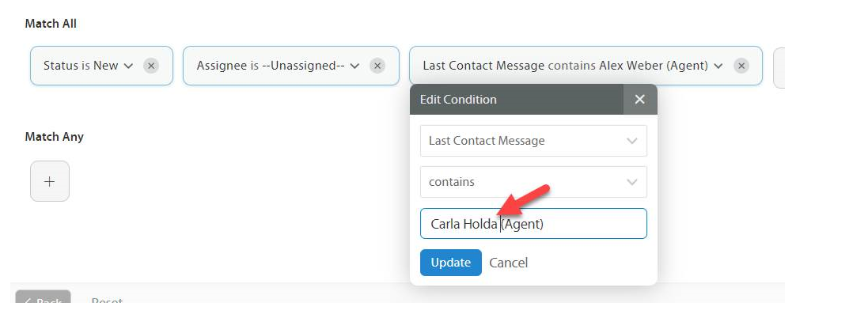Open the 'contains' operator dropdown
868x318 pixels.
click(533, 182)
